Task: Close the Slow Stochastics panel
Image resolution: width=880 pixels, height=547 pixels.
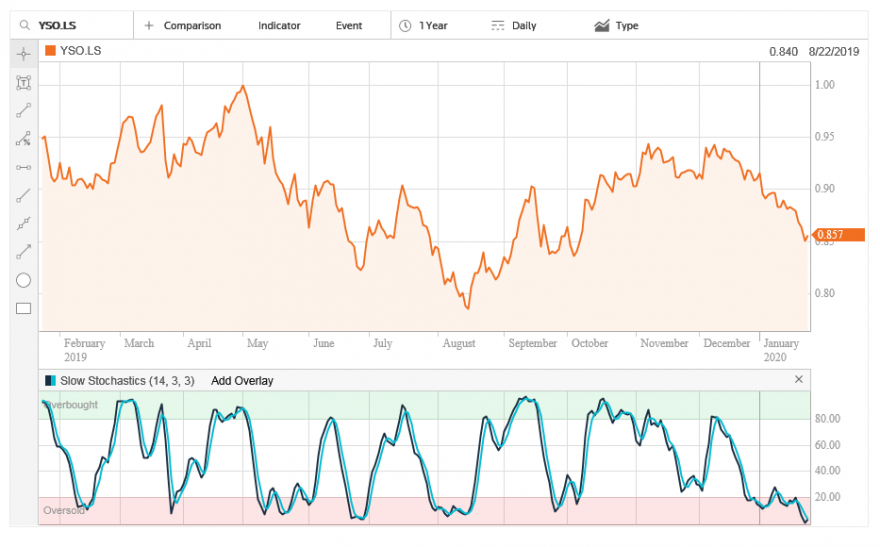Action: pyautogui.click(x=799, y=380)
